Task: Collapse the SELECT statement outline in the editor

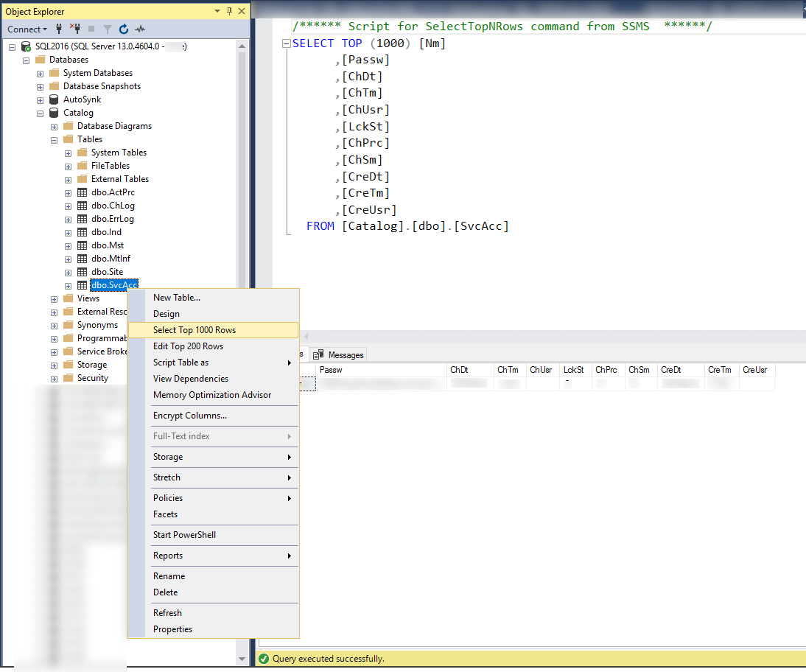Action: click(x=286, y=43)
